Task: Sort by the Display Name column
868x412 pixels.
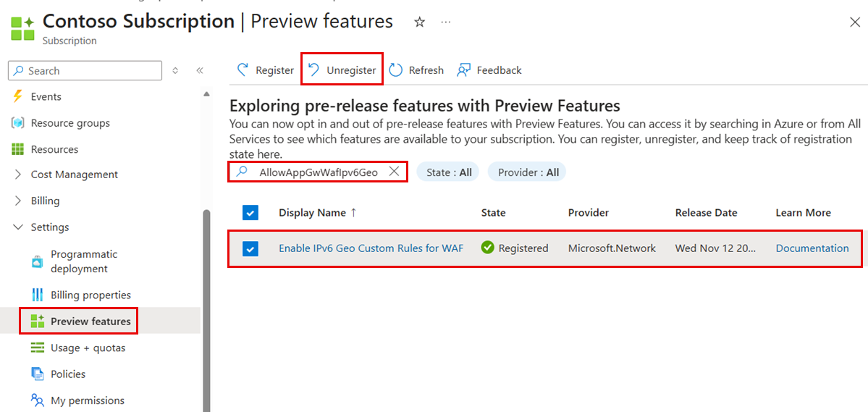Action: coord(313,213)
